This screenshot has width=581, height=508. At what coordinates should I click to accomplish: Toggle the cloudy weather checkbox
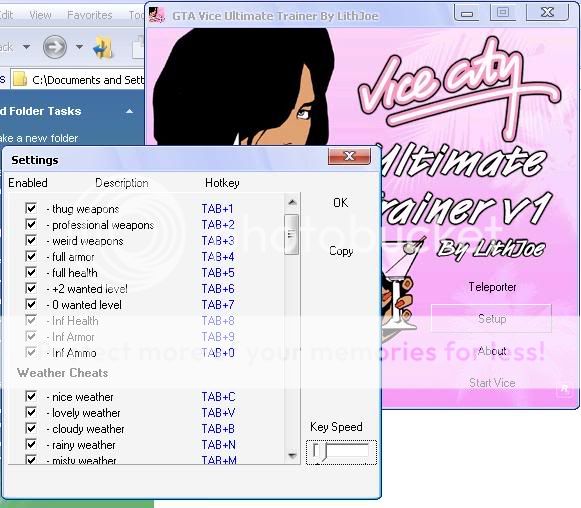click(31, 428)
